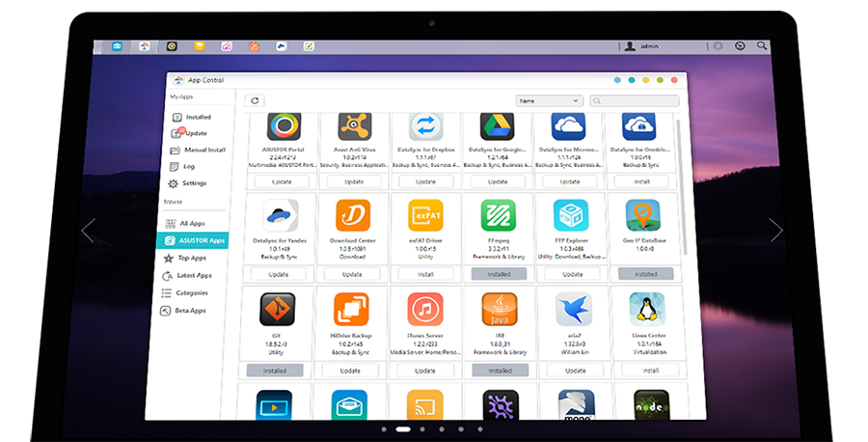Click the Installed button under FFmpeg
Image resolution: width=868 pixels, height=442 pixels.
coord(499,274)
